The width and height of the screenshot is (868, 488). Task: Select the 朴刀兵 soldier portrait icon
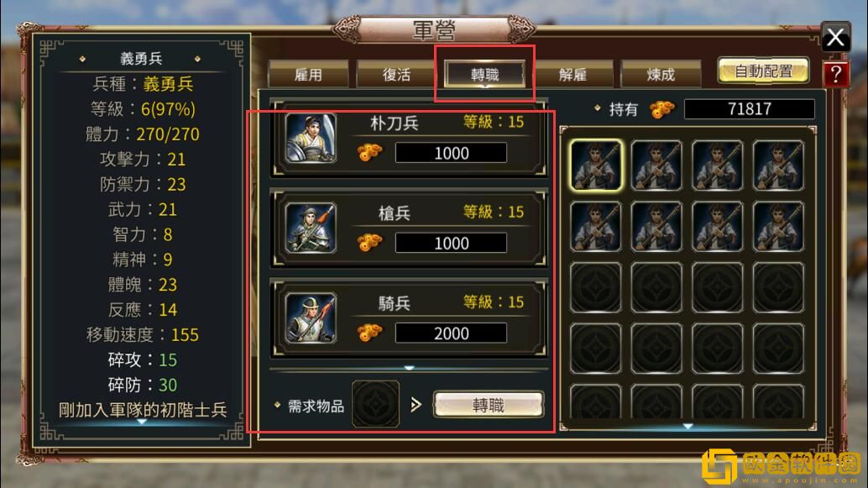311,138
